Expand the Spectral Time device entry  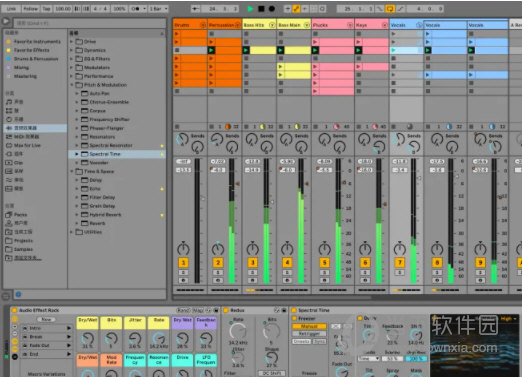click(77, 154)
